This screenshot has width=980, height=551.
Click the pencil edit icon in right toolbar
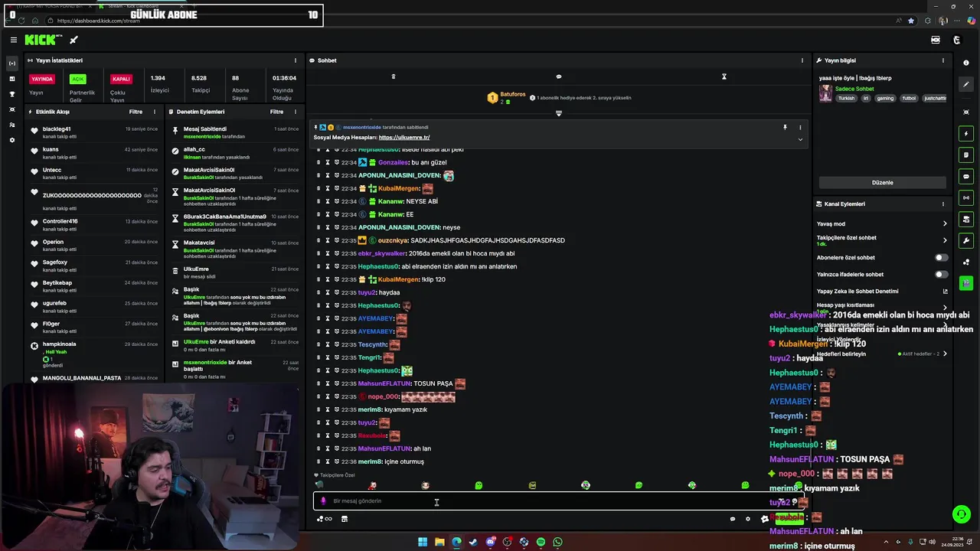pyautogui.click(x=966, y=84)
